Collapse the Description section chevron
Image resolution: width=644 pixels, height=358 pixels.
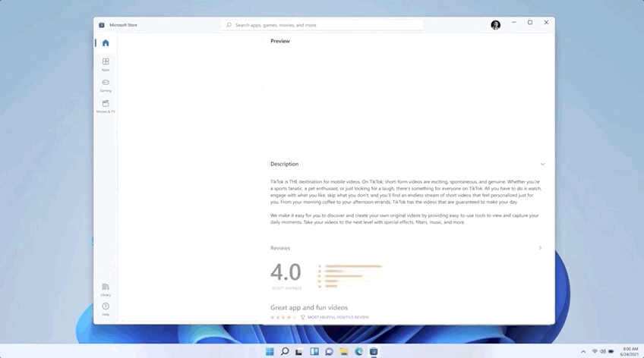point(542,164)
